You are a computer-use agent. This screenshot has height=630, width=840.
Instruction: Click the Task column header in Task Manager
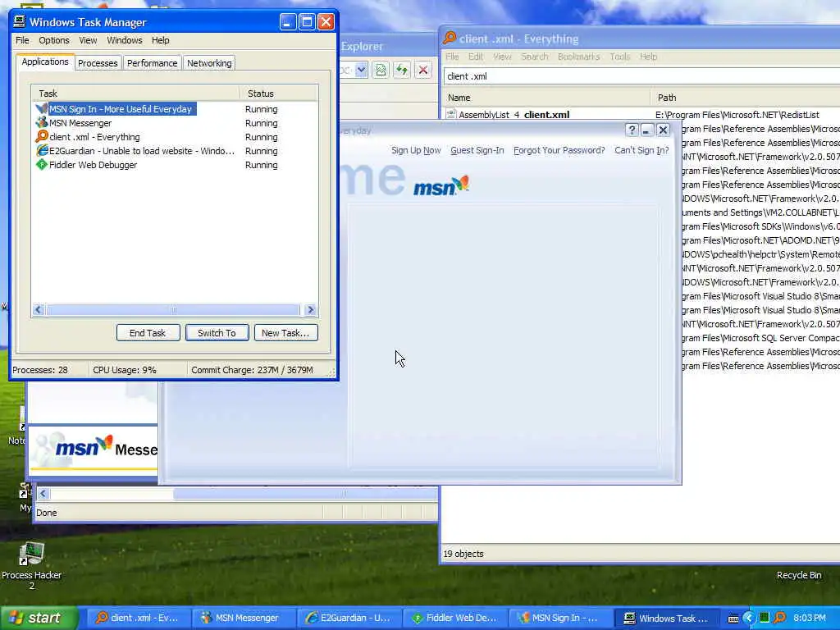pos(135,94)
